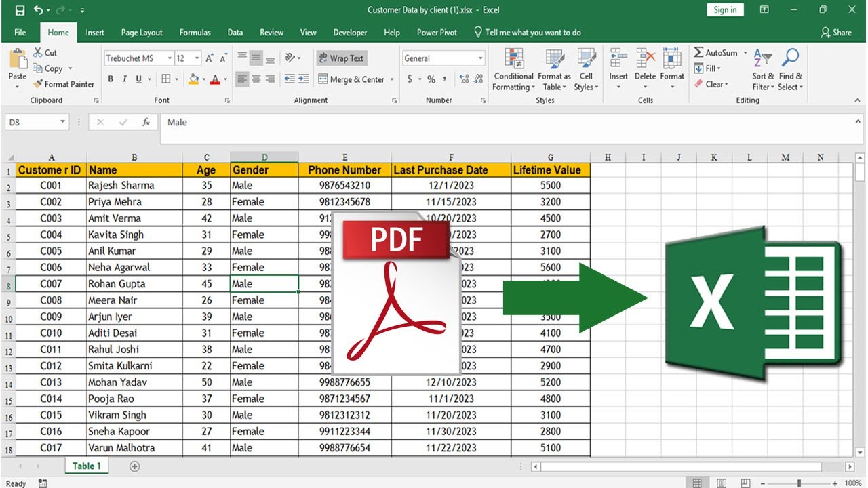Image resolution: width=868 pixels, height=488 pixels.
Task: Click AutoSum sigma button
Action: 715,53
